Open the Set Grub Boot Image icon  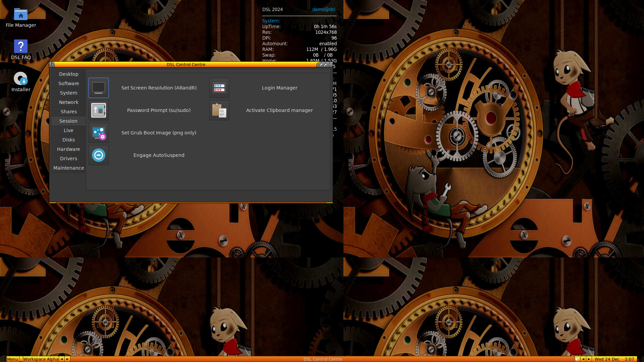(x=99, y=133)
